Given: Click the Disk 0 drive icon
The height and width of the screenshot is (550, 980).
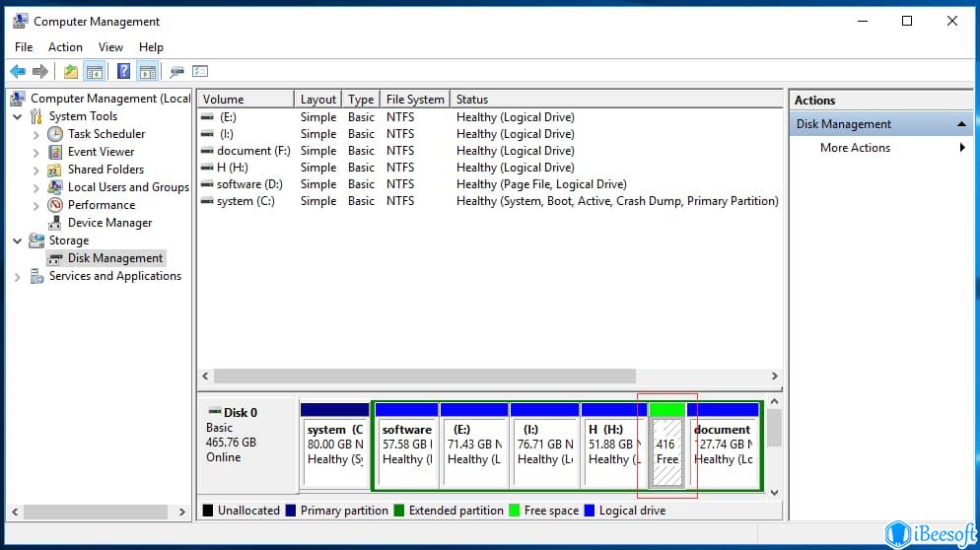Looking at the screenshot, I should pos(214,412).
